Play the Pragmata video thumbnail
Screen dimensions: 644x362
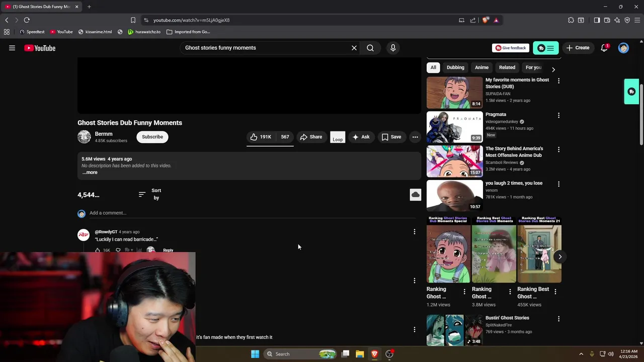(454, 127)
